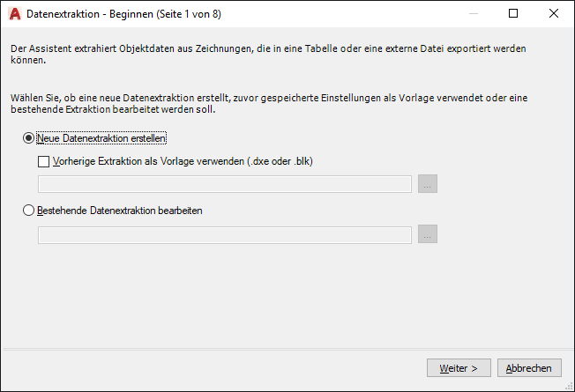Click the existing extraction file path field
The height and width of the screenshot is (392, 575).
tap(225, 235)
